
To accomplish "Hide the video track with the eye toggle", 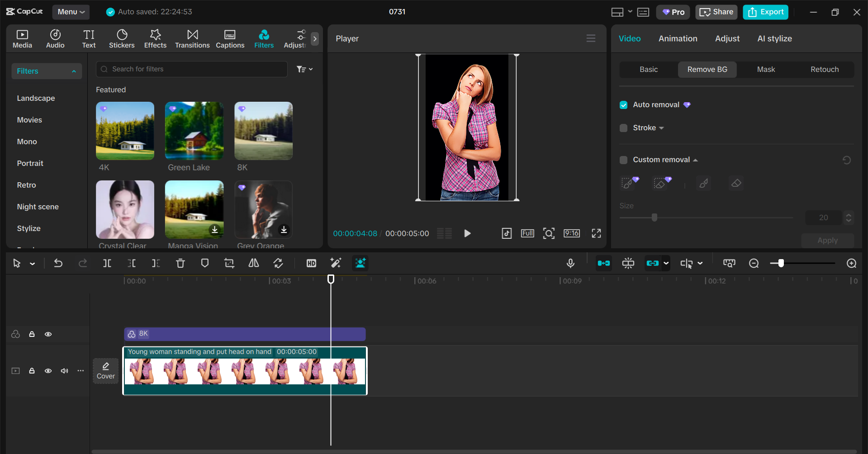I will click(48, 371).
